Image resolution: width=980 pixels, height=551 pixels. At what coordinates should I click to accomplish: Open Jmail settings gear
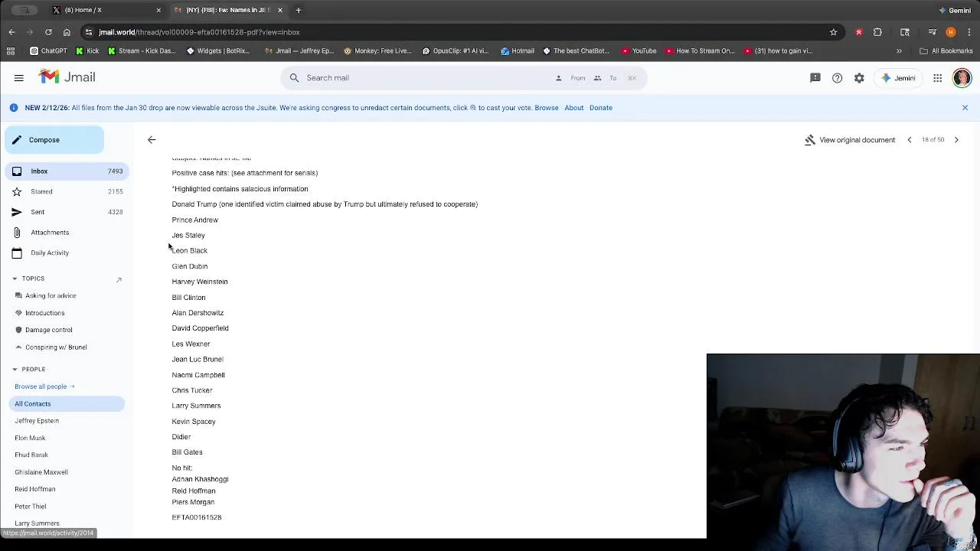[x=859, y=78]
